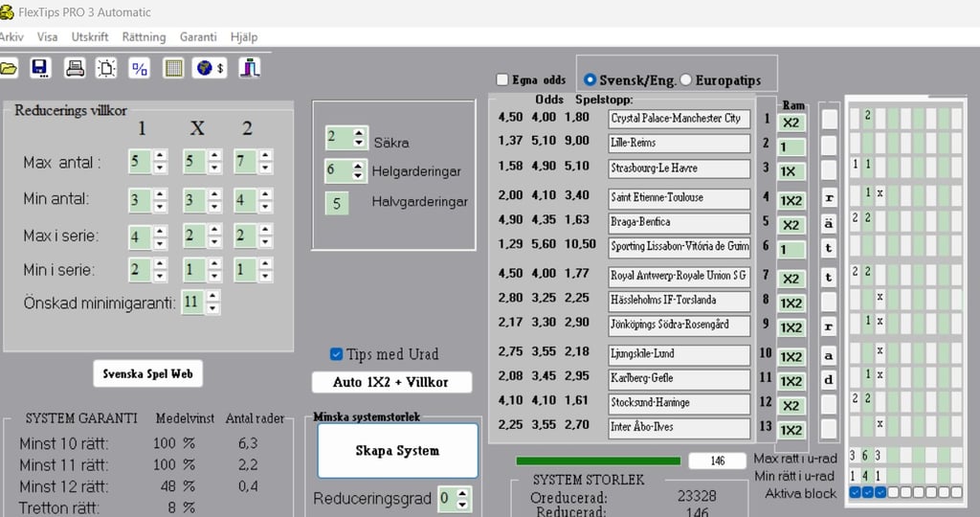Click the green system progress bar
980x517 pixels.
[x=598, y=461]
